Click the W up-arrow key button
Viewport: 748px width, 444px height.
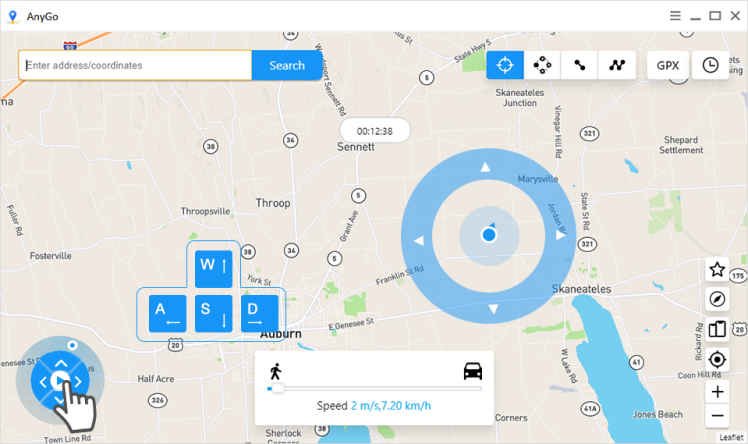pos(214,269)
